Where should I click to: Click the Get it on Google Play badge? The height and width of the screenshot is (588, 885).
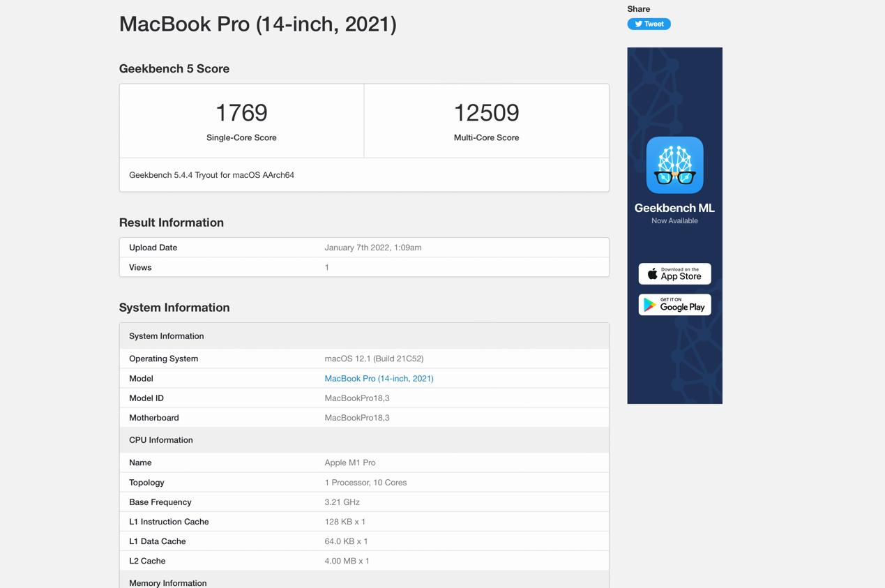(674, 305)
